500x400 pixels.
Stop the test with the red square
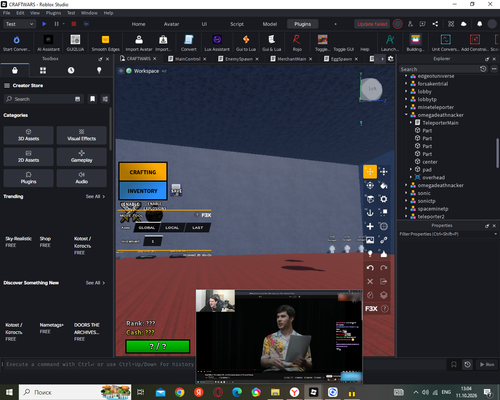pyautogui.click(x=74, y=24)
